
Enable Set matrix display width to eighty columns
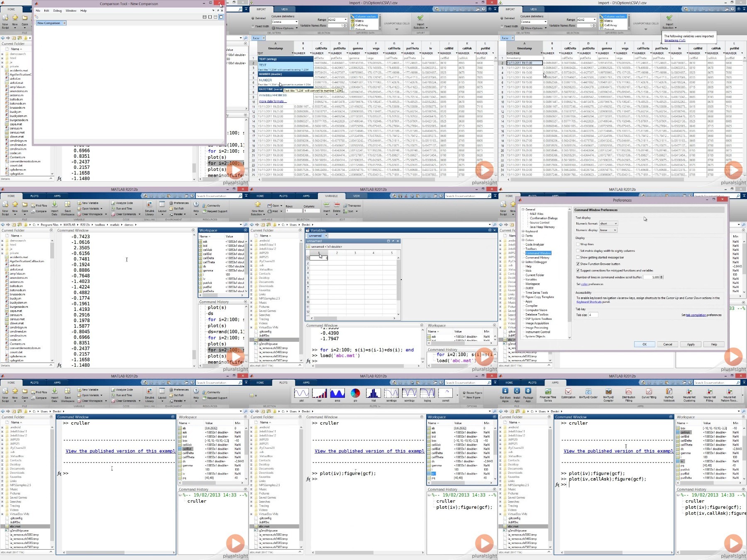pyautogui.click(x=578, y=251)
